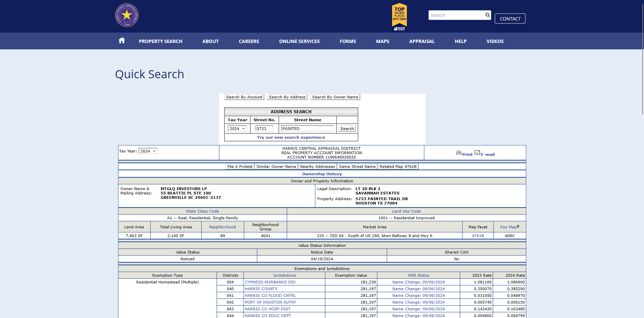Open the PROPERTY SEARCH menu
The height and width of the screenshot is (318, 644).
coord(161,41)
